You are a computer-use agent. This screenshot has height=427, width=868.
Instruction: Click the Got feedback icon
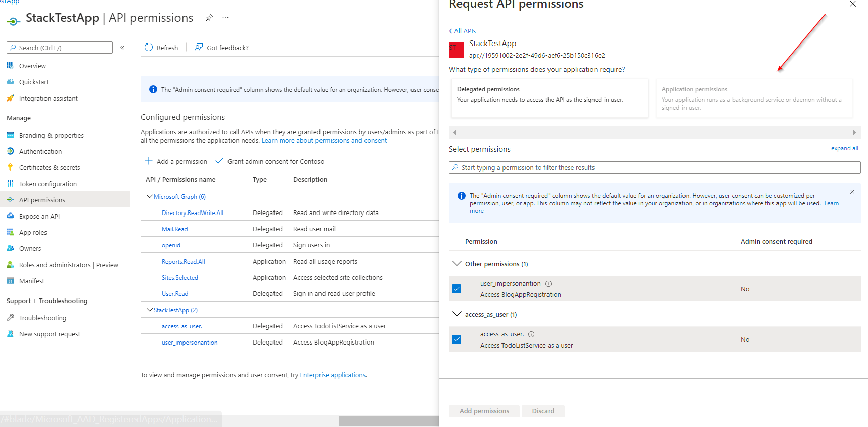click(x=199, y=48)
